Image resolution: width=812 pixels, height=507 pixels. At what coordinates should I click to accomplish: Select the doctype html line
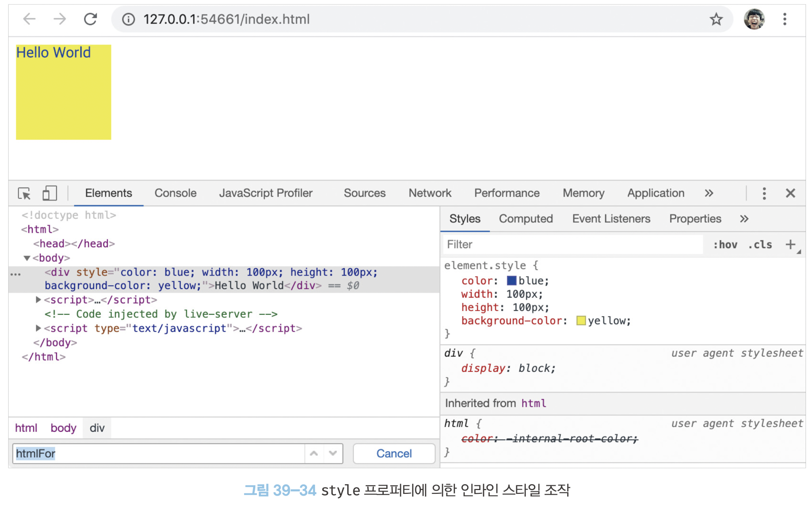point(69,215)
